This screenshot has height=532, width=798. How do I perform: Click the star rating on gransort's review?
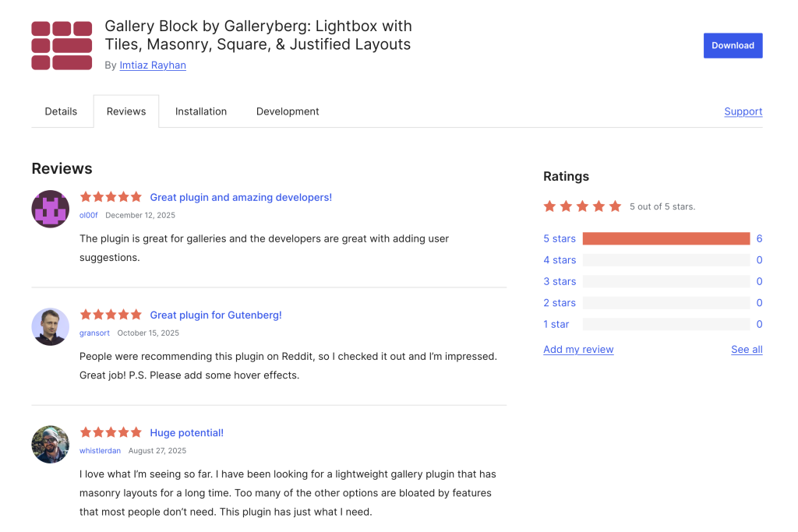(x=111, y=315)
